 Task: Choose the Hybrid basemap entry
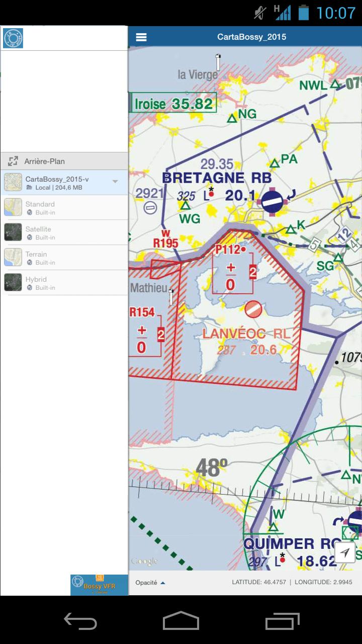click(x=64, y=283)
